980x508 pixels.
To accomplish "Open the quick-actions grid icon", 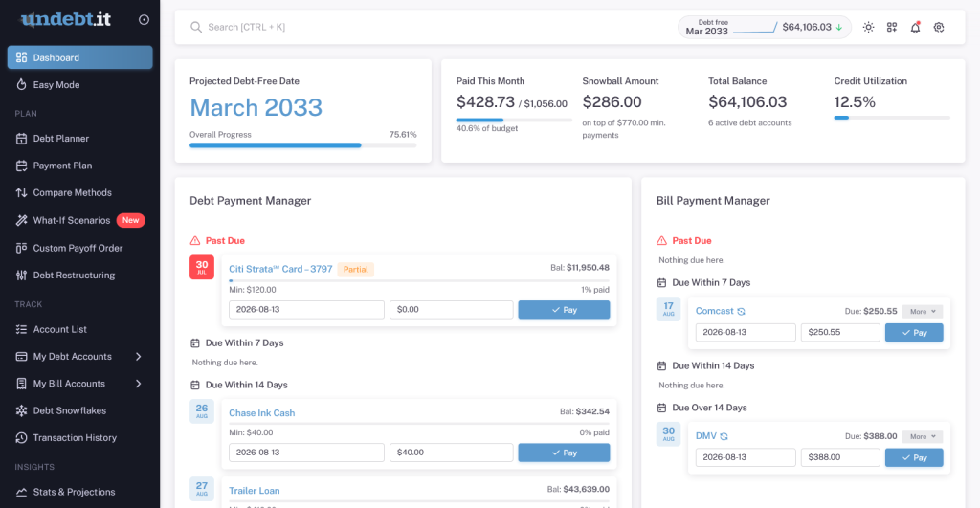I will click(x=892, y=27).
